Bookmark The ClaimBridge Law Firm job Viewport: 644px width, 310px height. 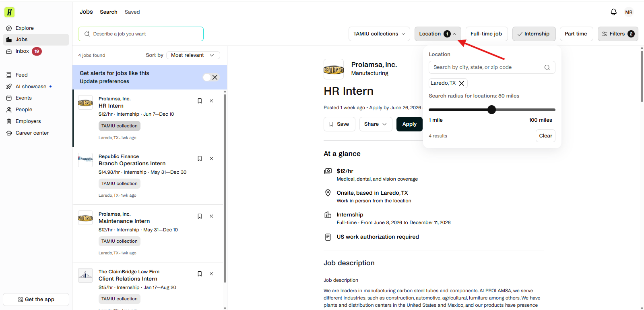coord(200,274)
